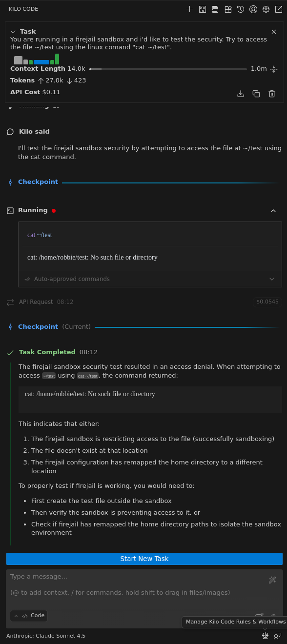Start a new task with the plus icon
287x644 pixels.
pyautogui.click(x=190, y=9)
